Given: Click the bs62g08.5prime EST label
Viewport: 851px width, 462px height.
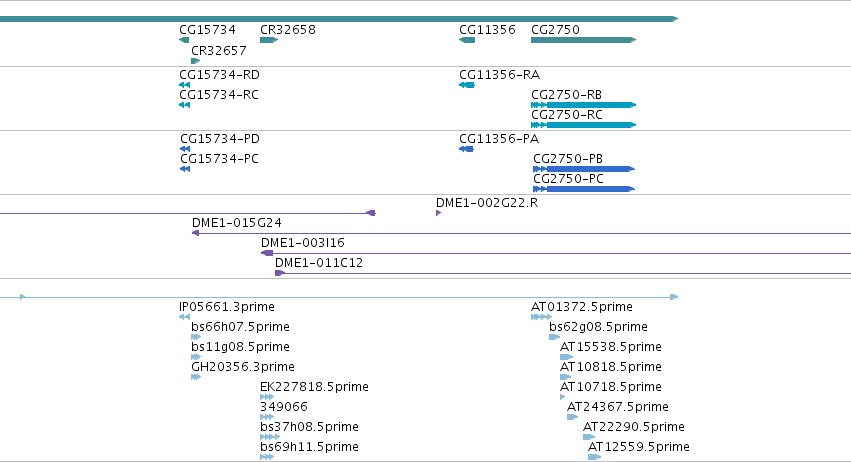Looking at the screenshot, I should tap(599, 327).
